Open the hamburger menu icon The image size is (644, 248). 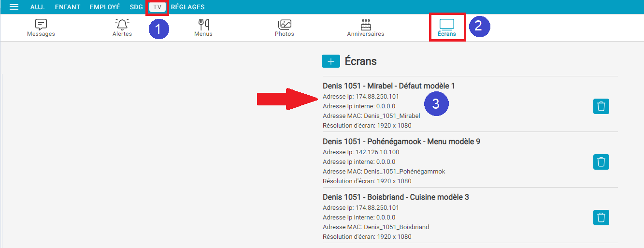point(14,7)
